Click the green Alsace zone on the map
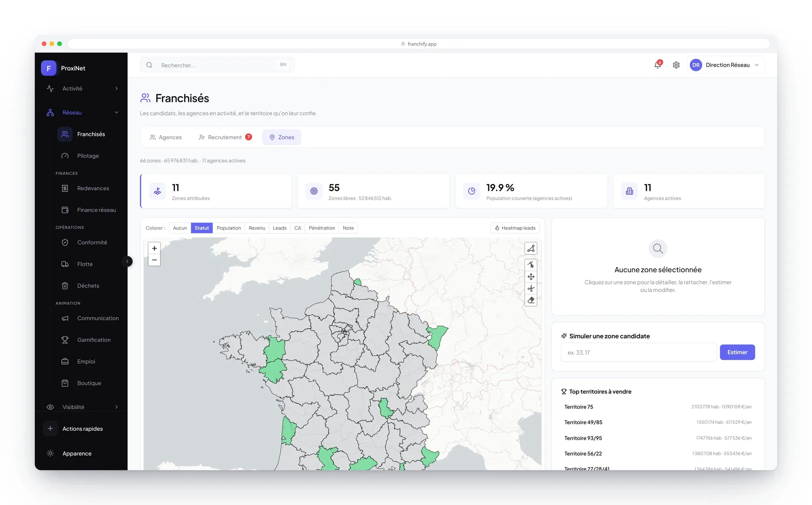 (x=438, y=337)
